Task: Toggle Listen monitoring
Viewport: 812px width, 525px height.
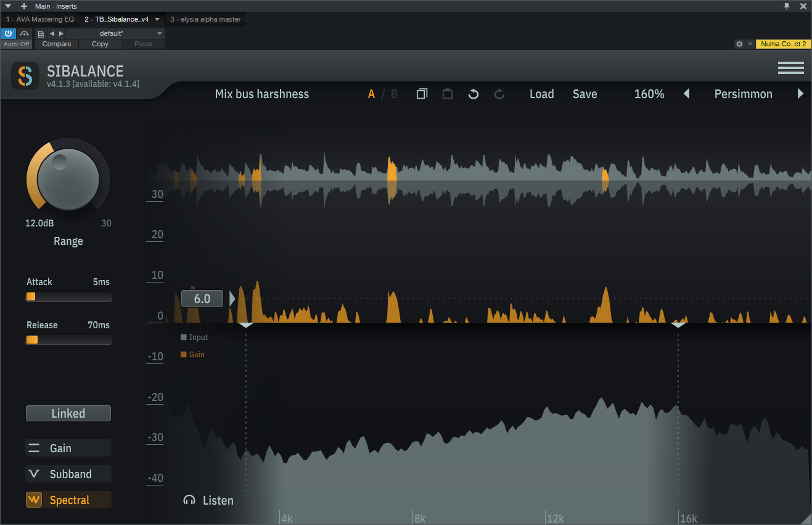Action: tap(208, 500)
